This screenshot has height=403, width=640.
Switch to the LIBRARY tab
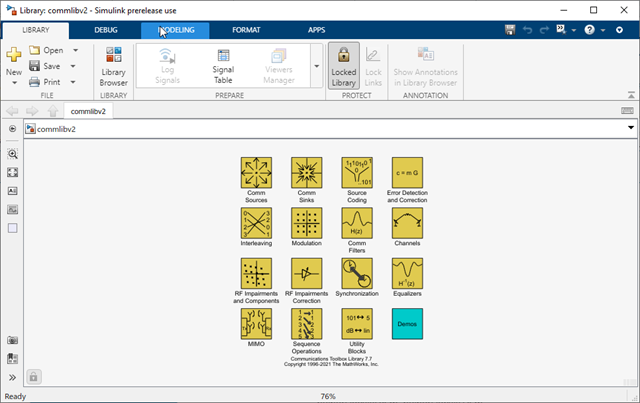[36, 30]
